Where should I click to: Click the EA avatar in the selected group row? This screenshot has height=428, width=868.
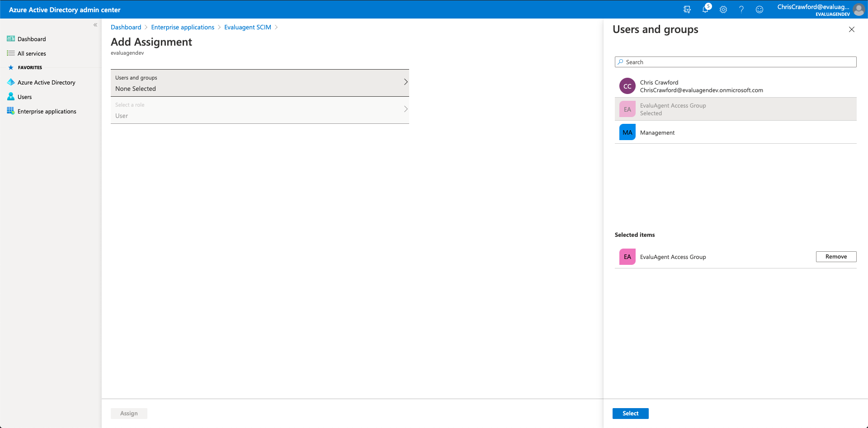[627, 109]
